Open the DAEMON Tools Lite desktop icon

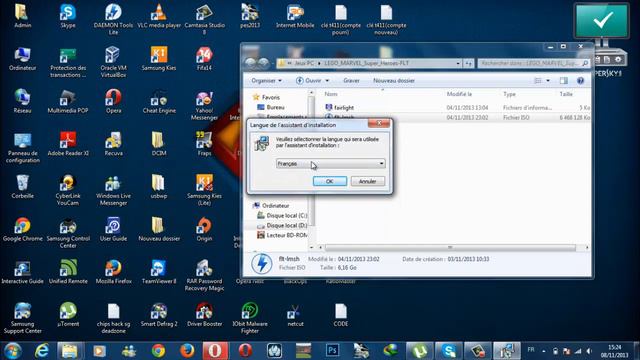coord(113,18)
